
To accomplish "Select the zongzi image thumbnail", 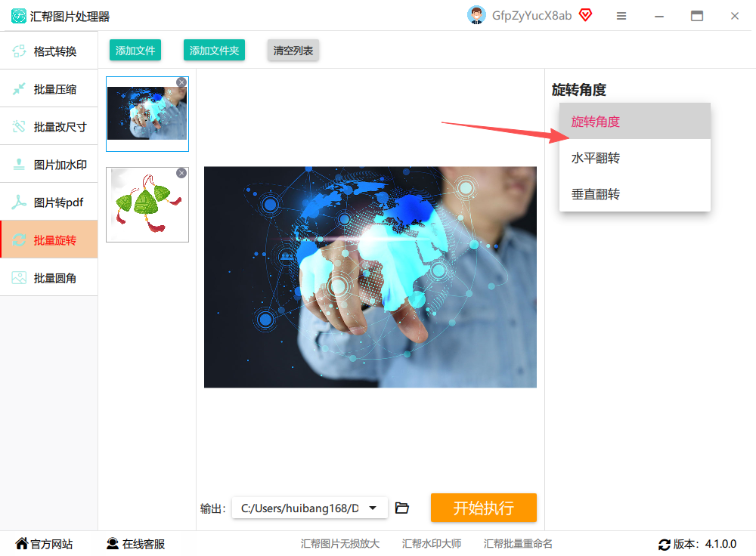I will [x=147, y=205].
